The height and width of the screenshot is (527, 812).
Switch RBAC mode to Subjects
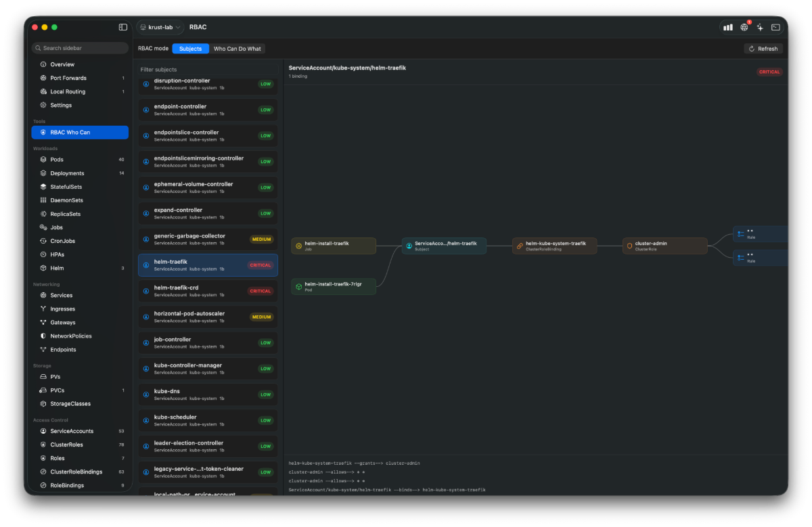[x=191, y=49]
